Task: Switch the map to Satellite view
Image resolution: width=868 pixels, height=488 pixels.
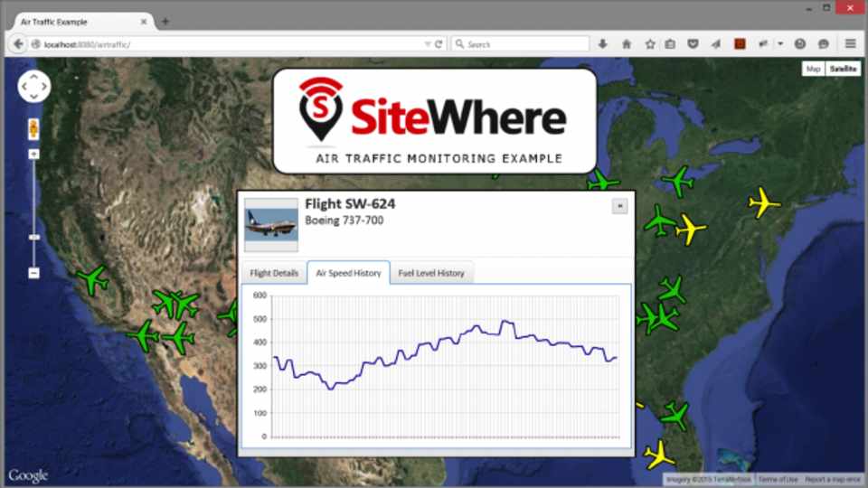Action: coord(843,69)
